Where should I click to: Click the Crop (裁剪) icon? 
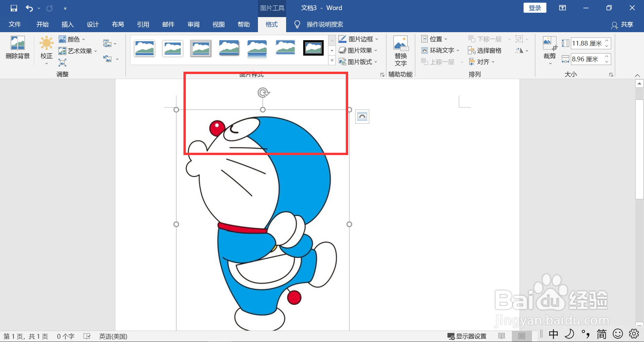click(x=549, y=44)
